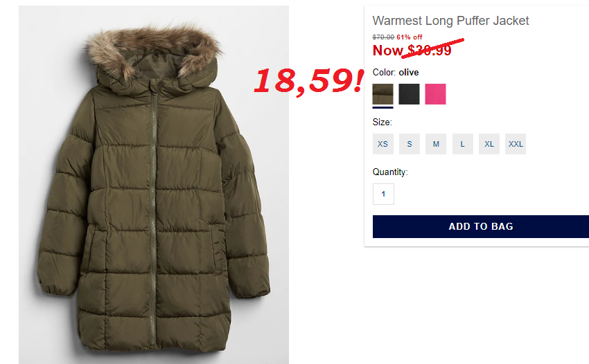Viewport: 589px width, 364px height.
Task: Click the Warmest Long Puffer Jacket title
Action: (450, 21)
